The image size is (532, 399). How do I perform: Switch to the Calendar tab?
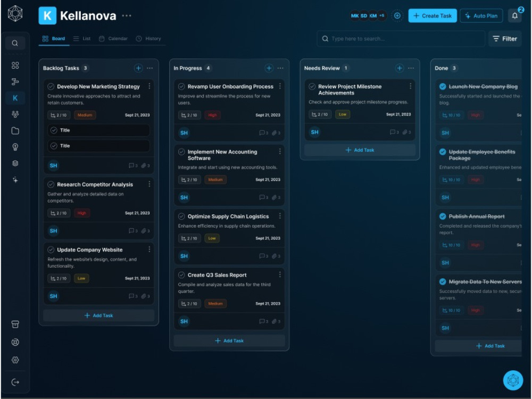113,38
